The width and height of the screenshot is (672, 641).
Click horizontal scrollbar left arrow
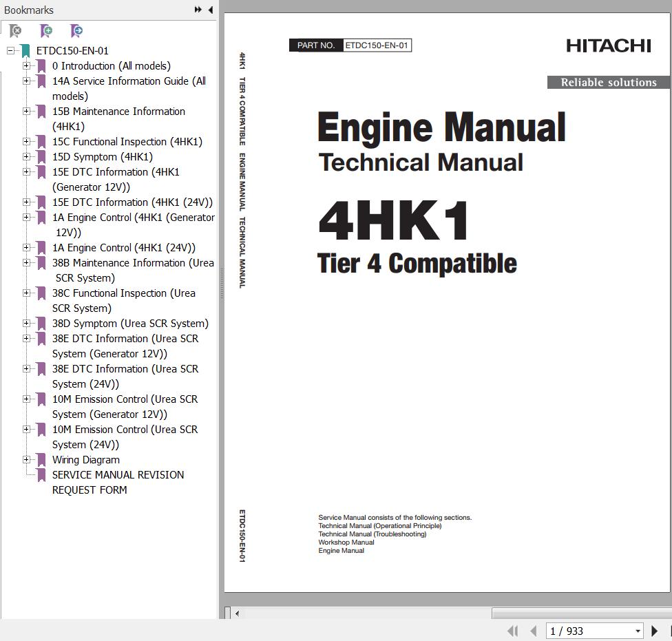237,613
